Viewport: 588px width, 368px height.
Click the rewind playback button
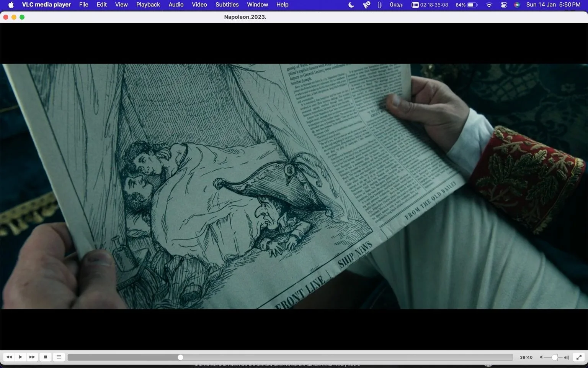coord(9,357)
